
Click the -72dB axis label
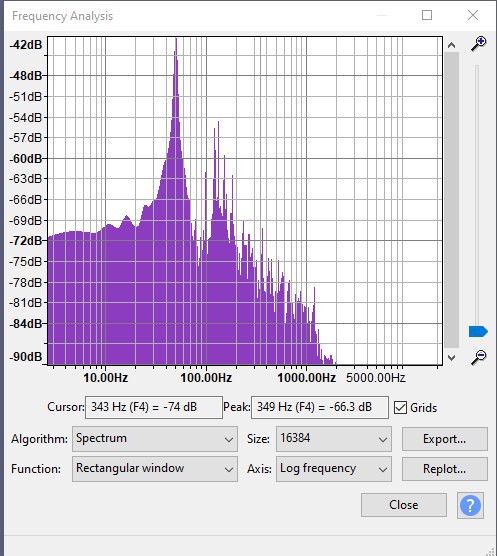[26, 241]
